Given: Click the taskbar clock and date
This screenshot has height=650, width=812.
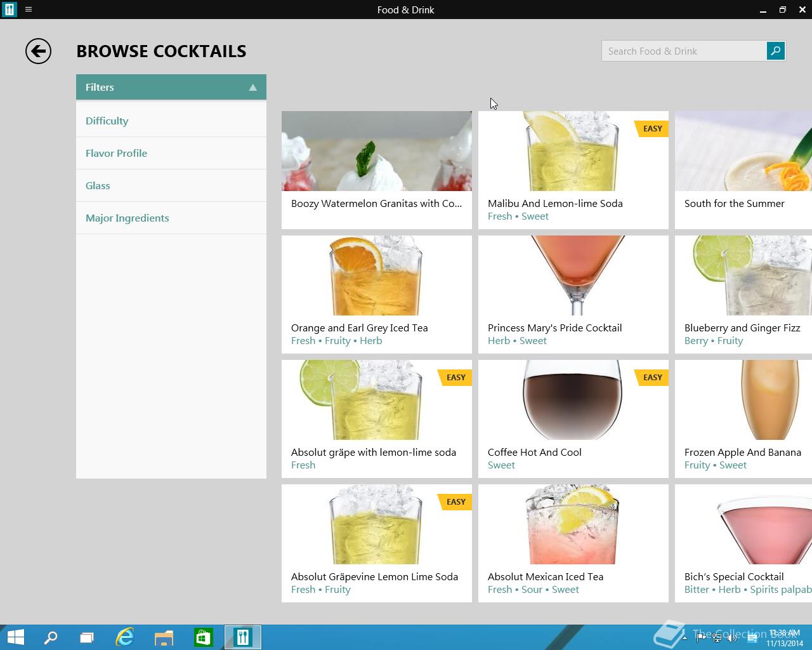Looking at the screenshot, I should coord(784,638).
